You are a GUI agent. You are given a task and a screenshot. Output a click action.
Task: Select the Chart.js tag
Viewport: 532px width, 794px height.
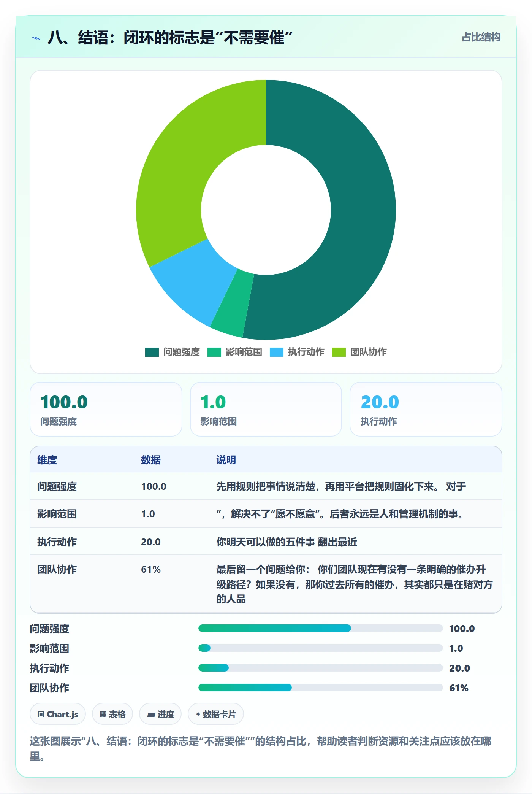click(58, 714)
